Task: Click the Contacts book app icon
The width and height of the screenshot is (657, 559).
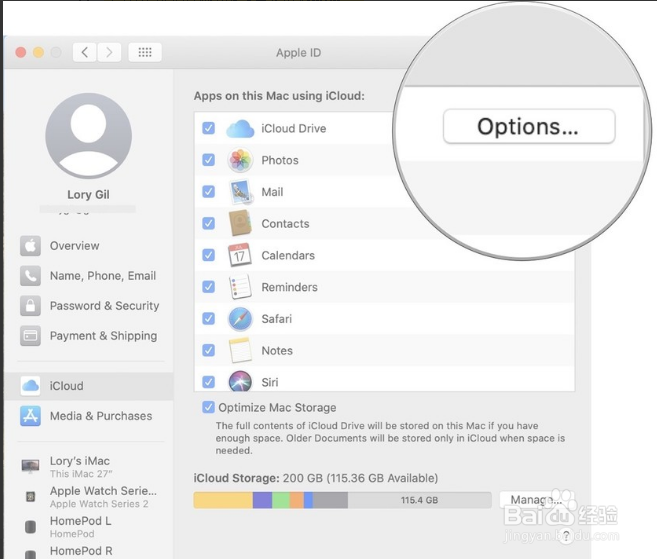Action: [240, 223]
